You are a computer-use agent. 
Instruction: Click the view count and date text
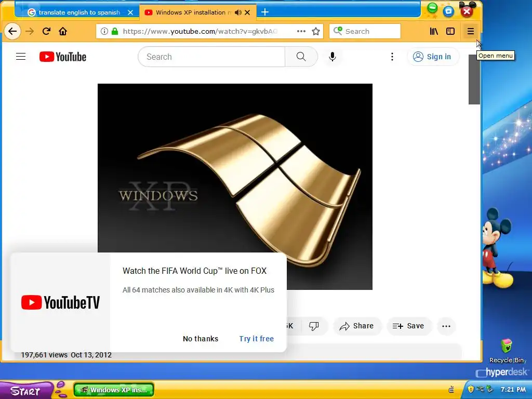pyautogui.click(x=66, y=355)
